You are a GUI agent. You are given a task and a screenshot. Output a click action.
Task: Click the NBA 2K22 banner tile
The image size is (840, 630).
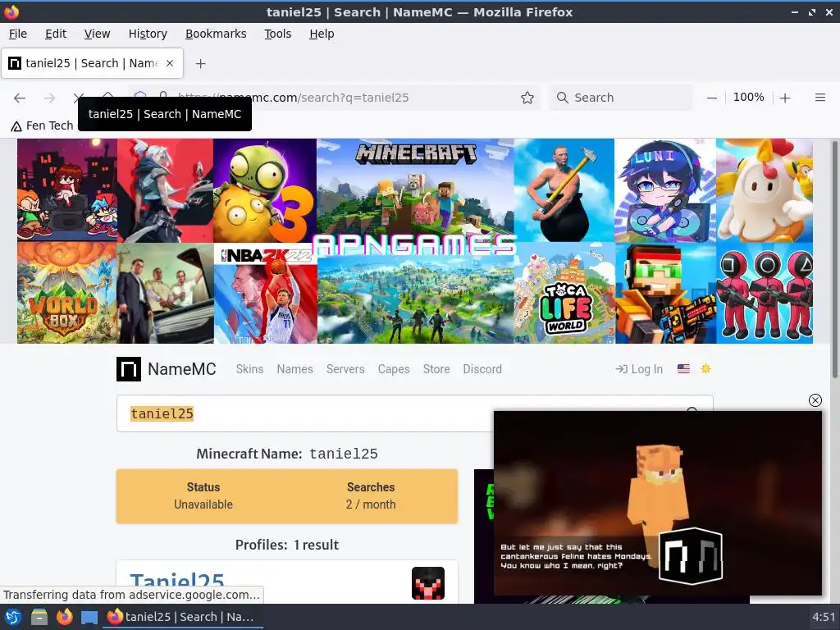click(266, 293)
